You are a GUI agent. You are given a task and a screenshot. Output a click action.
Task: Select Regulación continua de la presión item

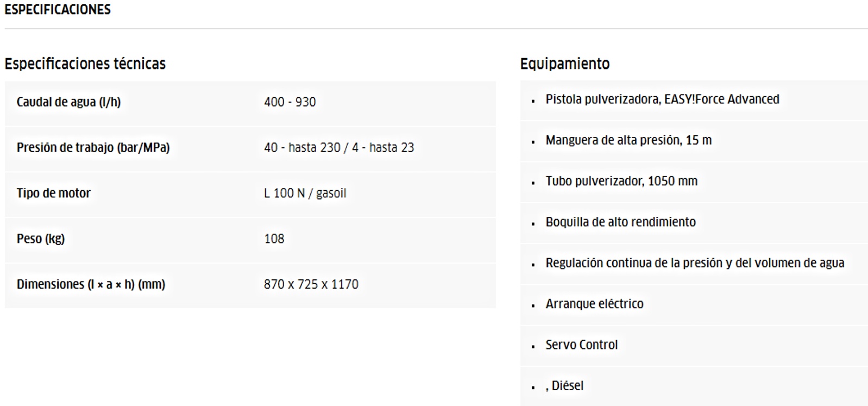point(695,263)
